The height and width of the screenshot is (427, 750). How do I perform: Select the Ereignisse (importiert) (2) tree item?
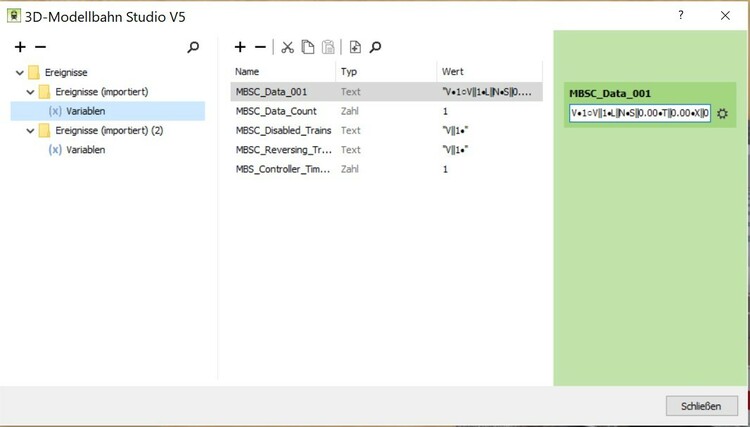pos(109,131)
